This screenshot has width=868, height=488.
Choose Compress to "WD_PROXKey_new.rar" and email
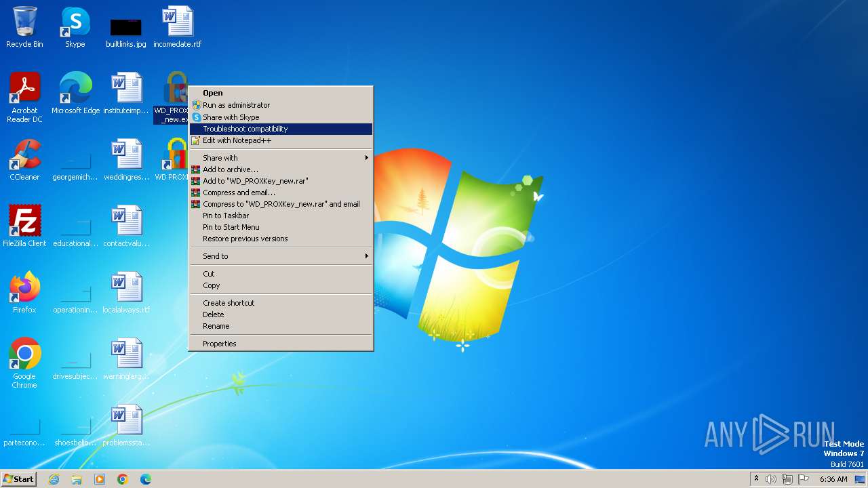point(281,204)
